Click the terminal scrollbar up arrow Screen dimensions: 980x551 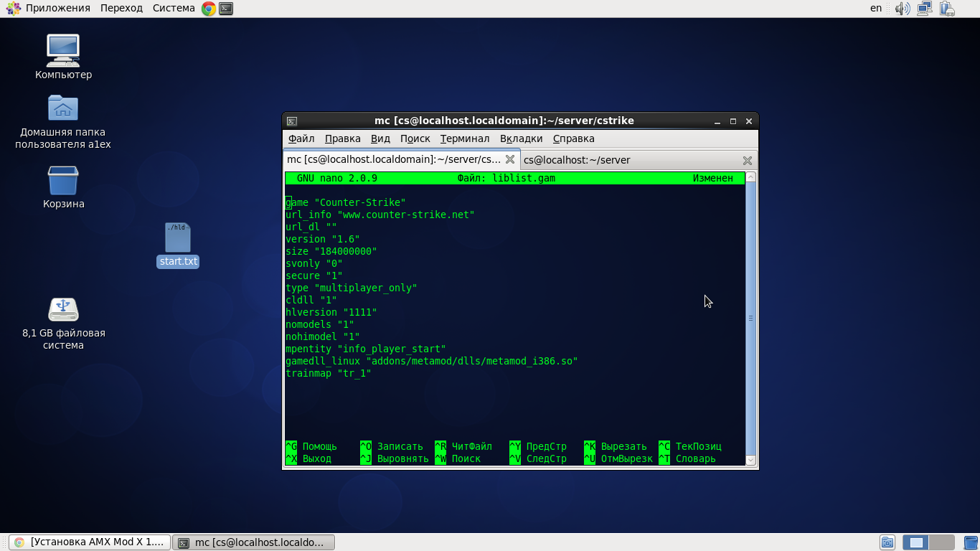[x=750, y=176]
